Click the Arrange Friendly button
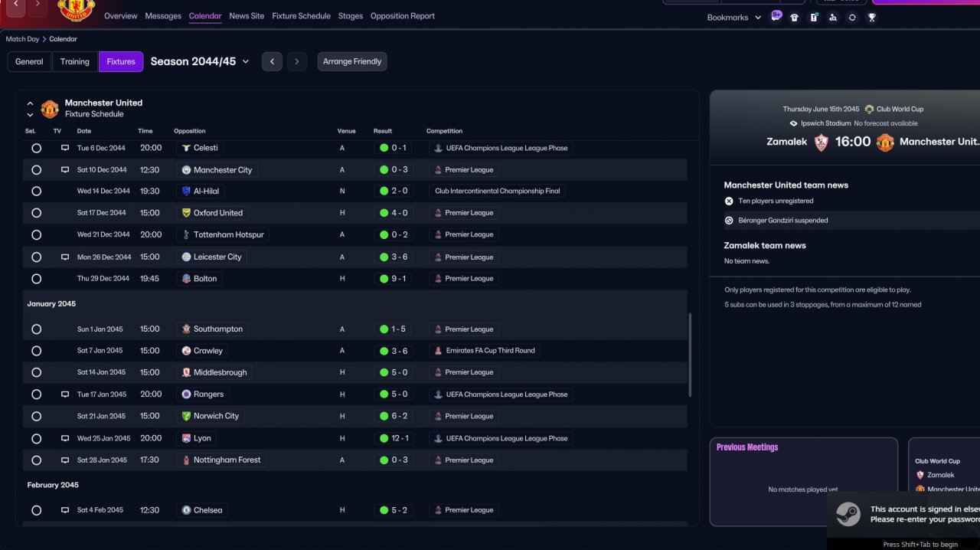This screenshot has height=550, width=980. pos(352,61)
